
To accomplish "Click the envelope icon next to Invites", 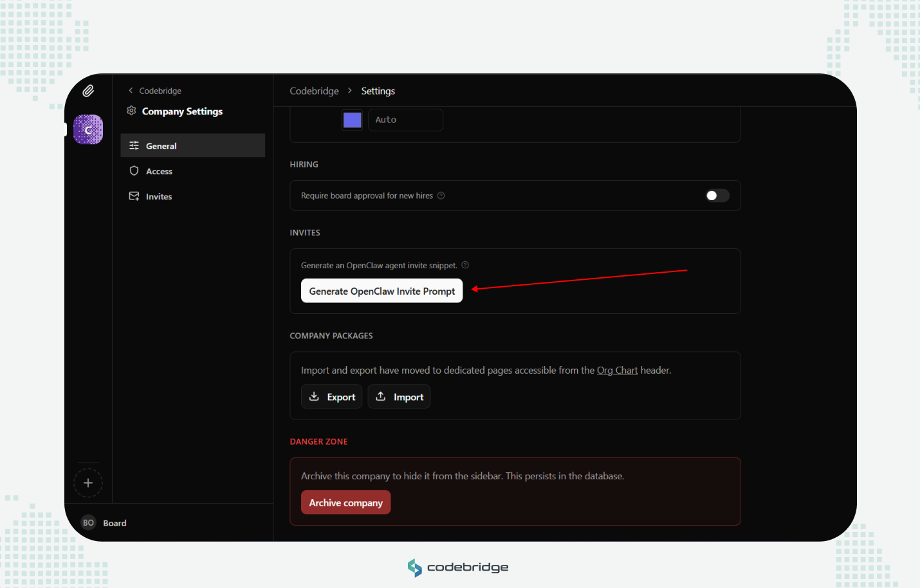I will pyautogui.click(x=134, y=196).
